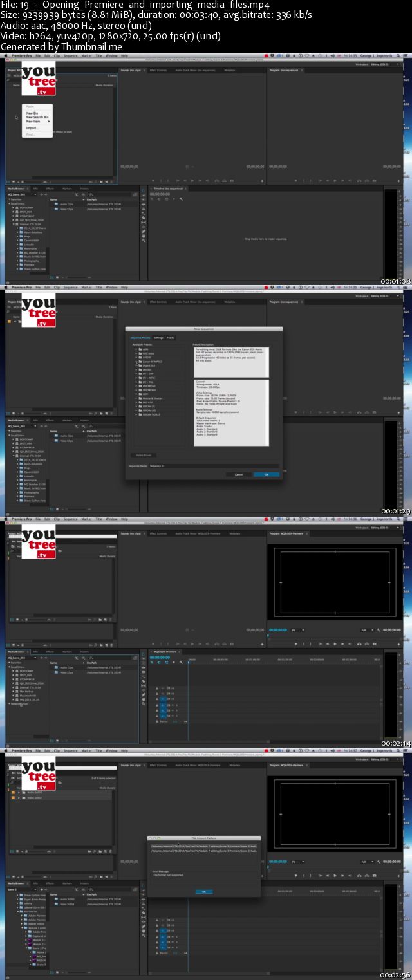Viewport: 412px width, 980px height.
Task: Play the Source monitor in the 00:01:08 frame
Action: click(x=192, y=180)
